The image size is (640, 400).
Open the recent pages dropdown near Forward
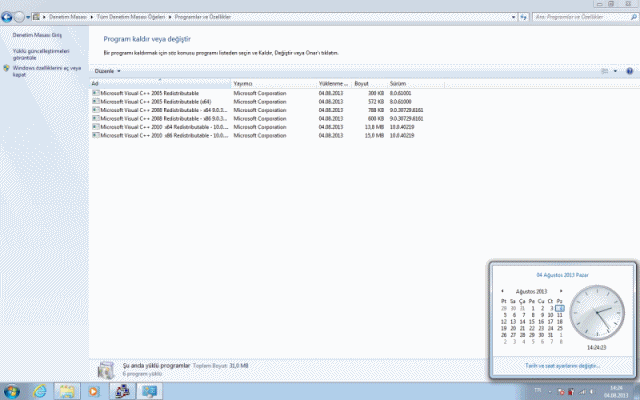[x=28, y=17]
